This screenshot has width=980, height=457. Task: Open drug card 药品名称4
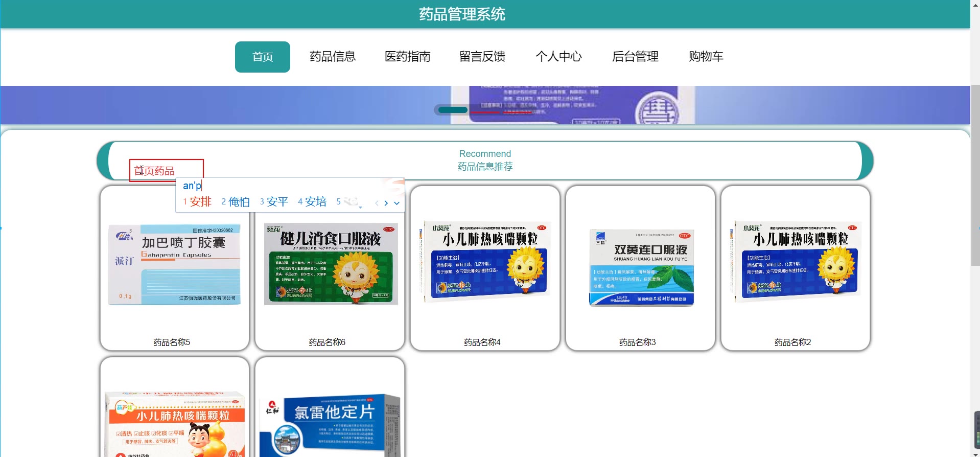pos(485,268)
